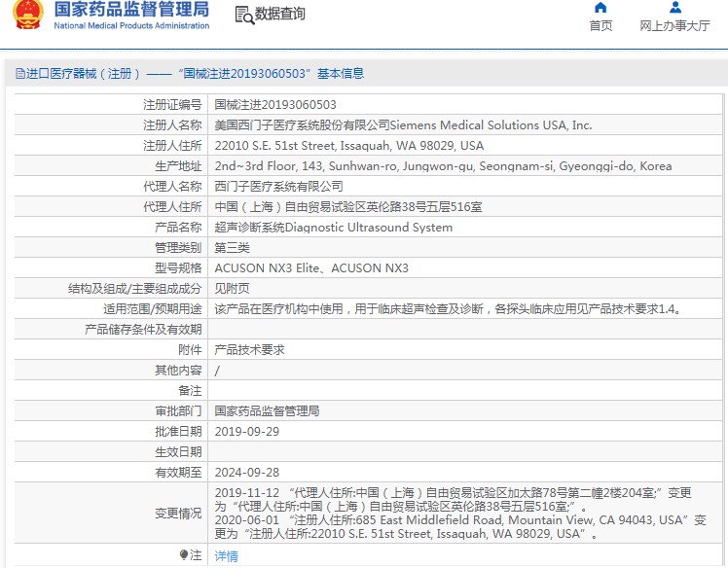Click the lightbulb icon beside 注
This screenshot has height=568, width=728.
coord(184,555)
